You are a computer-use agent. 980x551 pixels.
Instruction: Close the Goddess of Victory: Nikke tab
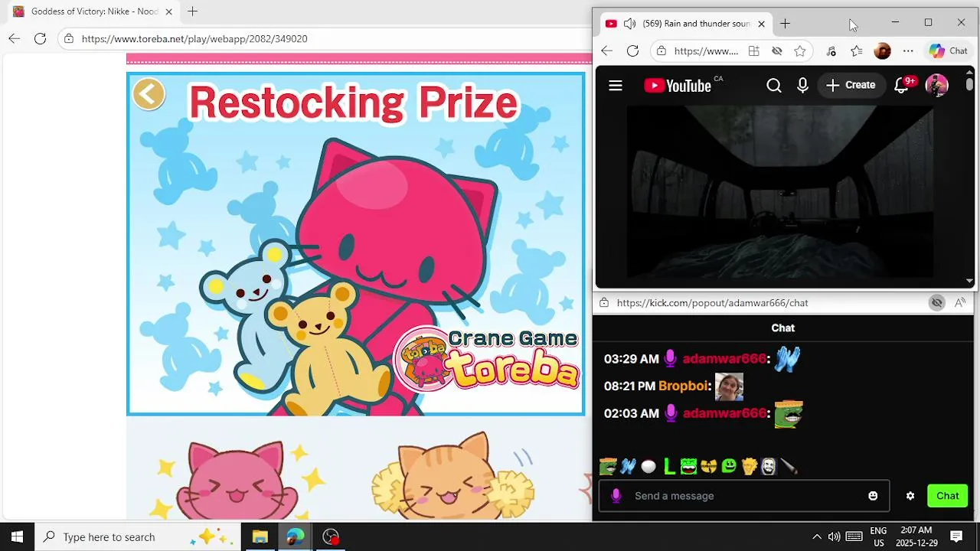coord(168,11)
